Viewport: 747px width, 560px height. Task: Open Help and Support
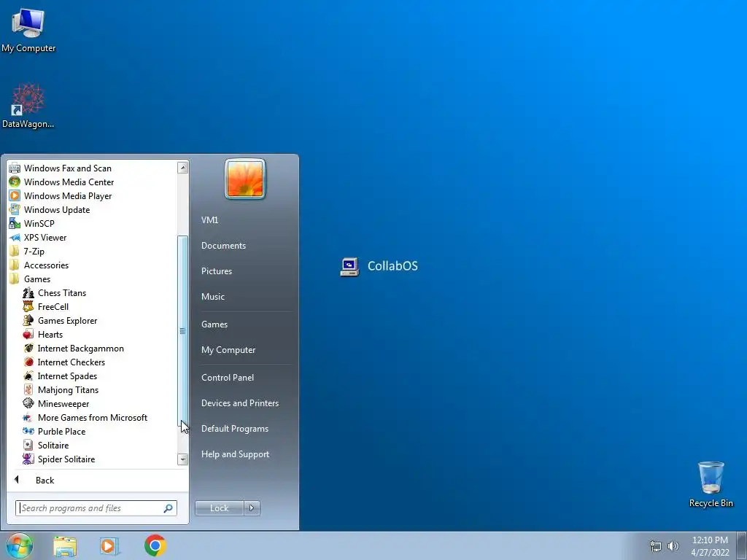coord(235,454)
